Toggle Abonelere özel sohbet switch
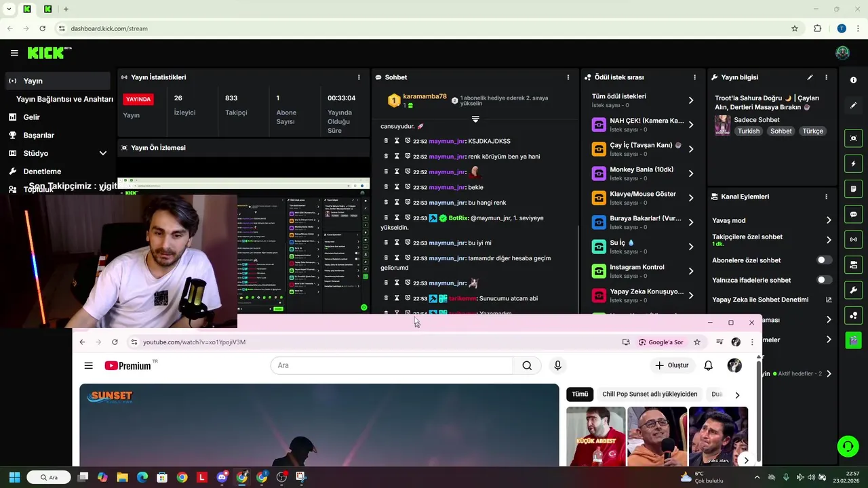Viewport: 868px width, 488px height. point(824,260)
